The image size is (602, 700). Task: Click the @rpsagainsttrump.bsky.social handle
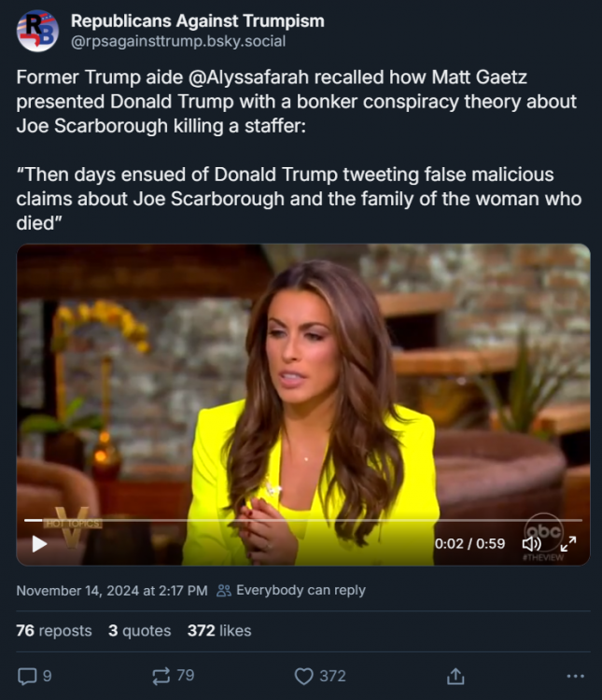point(178,41)
